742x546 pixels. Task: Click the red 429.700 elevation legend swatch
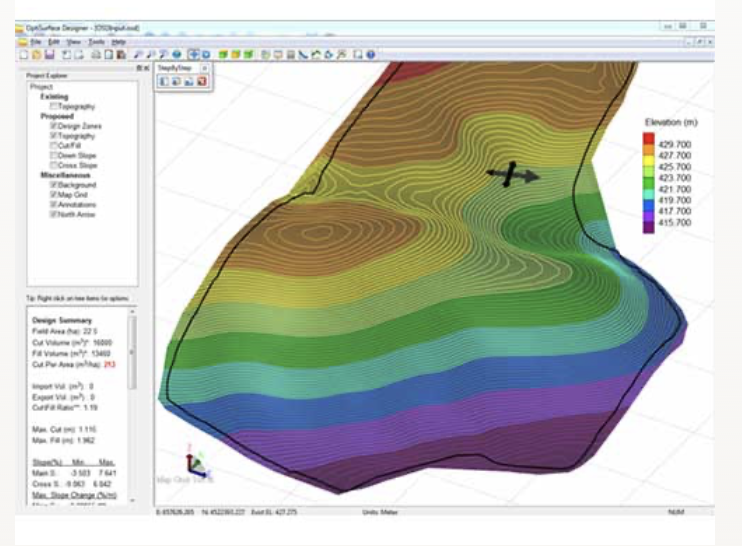click(649, 138)
